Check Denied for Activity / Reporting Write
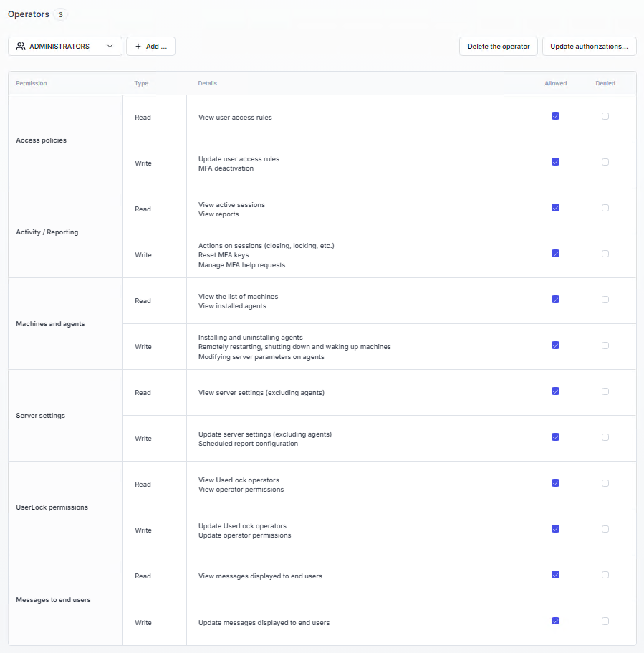Screen dimensions: 644x653 (x=605, y=254)
